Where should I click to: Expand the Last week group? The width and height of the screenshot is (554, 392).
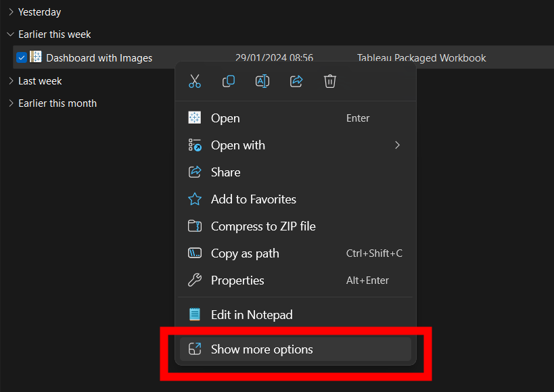click(11, 81)
